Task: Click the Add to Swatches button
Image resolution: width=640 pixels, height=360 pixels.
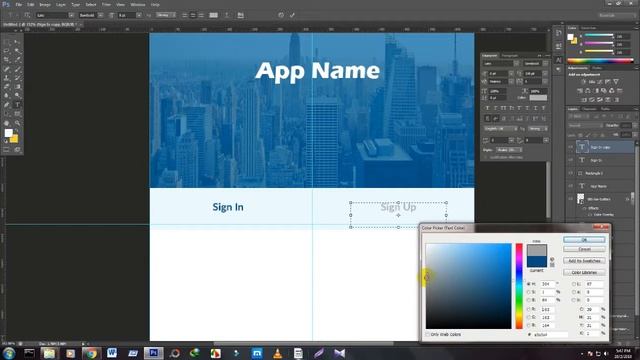Action: pyautogui.click(x=584, y=260)
